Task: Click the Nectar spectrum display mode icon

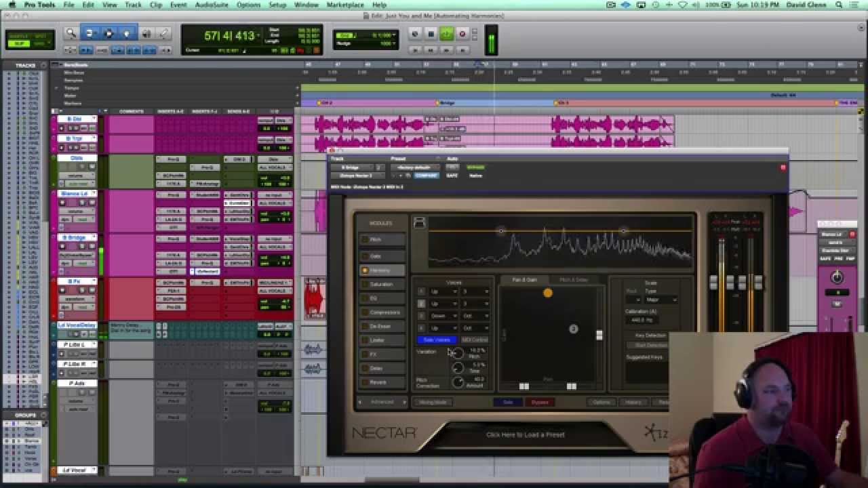Action: coord(419,223)
